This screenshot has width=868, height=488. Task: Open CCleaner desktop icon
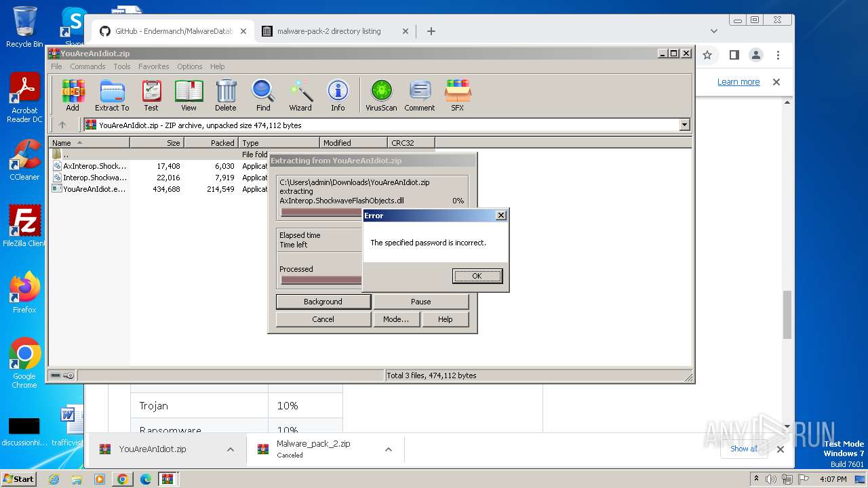(24, 159)
